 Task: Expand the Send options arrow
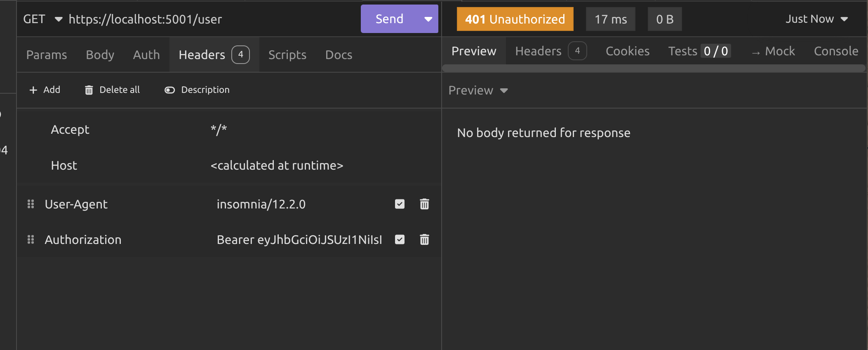click(428, 19)
